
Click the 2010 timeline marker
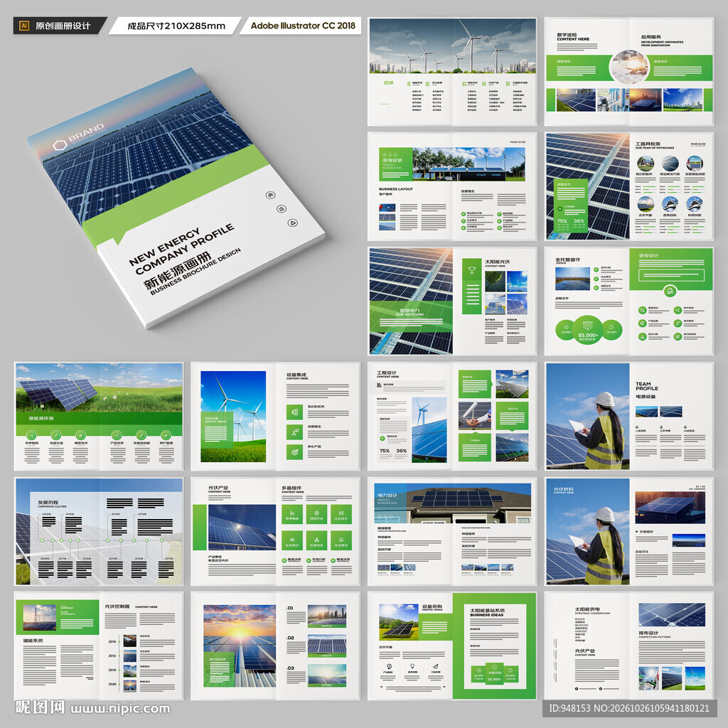[112, 642]
